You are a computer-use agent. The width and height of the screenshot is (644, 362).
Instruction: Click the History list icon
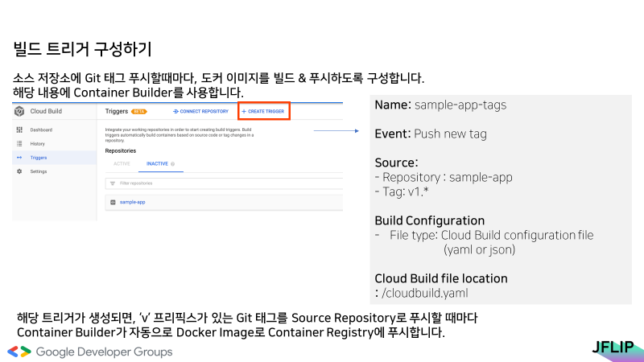tap(19, 144)
